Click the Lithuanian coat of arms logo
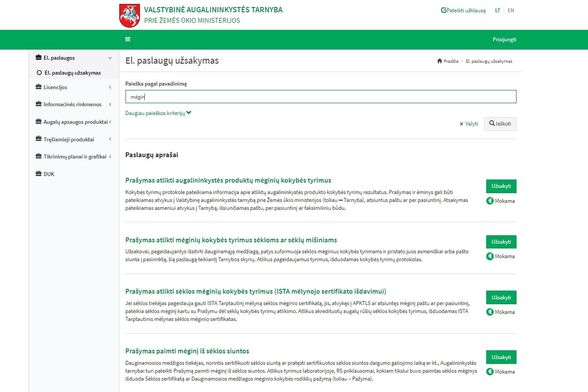This screenshot has height=392, width=588. pos(130,15)
